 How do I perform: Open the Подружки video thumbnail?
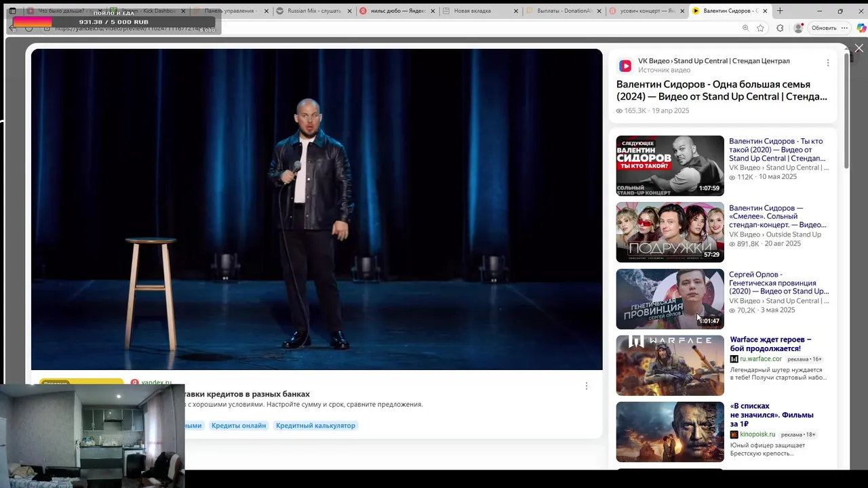(x=670, y=232)
